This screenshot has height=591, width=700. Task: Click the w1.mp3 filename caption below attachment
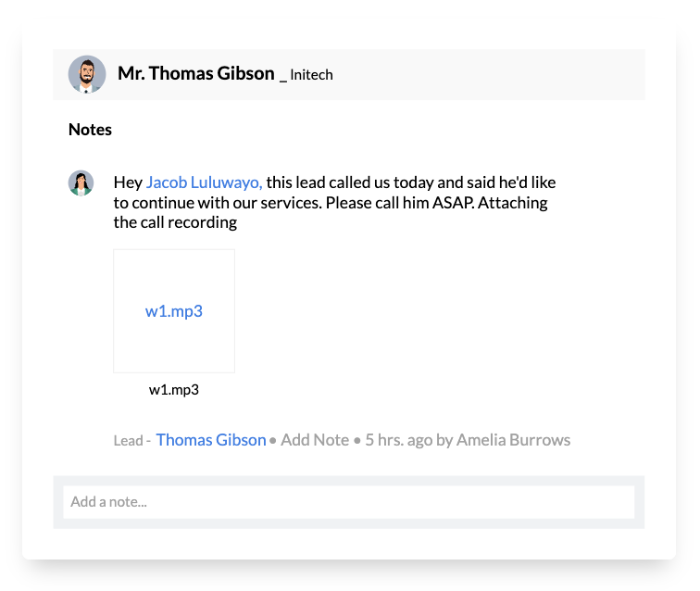click(174, 390)
